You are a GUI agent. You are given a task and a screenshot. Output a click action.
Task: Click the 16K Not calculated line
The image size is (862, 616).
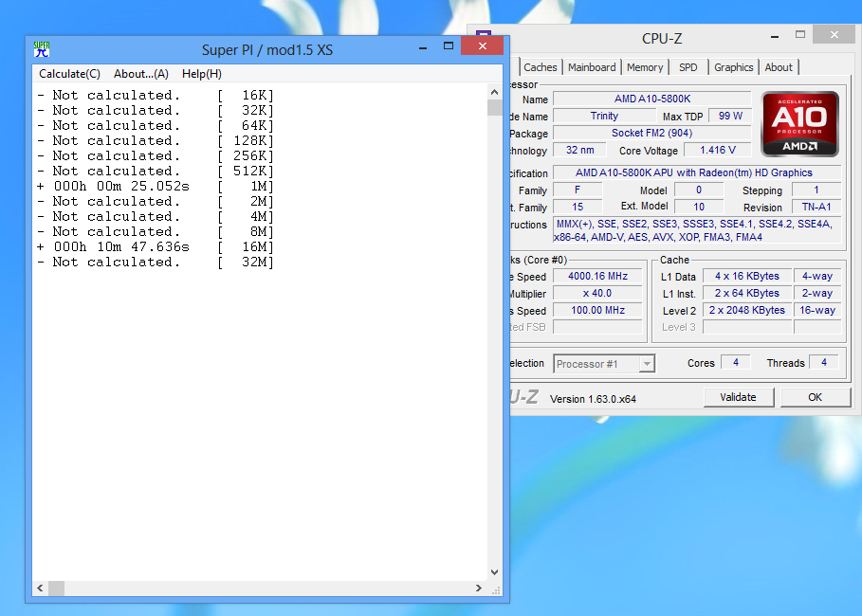(x=156, y=95)
